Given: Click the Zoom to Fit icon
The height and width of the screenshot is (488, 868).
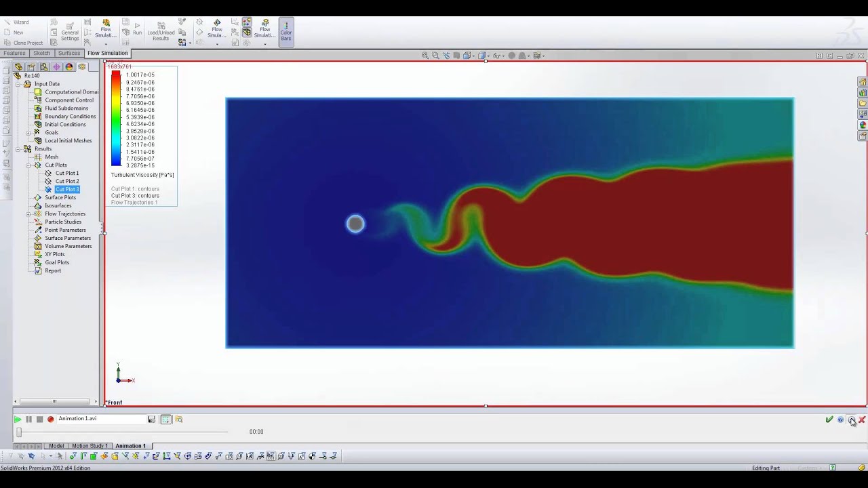Looking at the screenshot, I should pyautogui.click(x=425, y=56).
